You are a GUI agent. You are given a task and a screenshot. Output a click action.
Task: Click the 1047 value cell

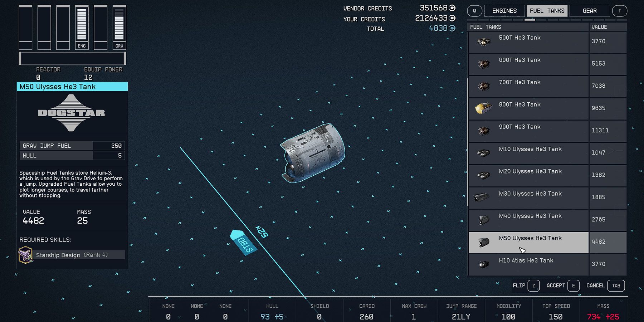tap(608, 153)
